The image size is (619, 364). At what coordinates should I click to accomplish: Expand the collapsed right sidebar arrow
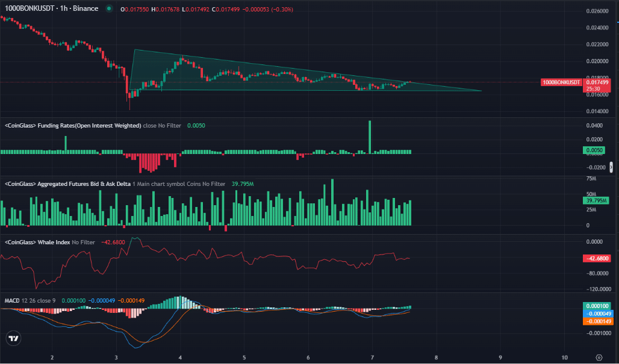click(x=612, y=167)
